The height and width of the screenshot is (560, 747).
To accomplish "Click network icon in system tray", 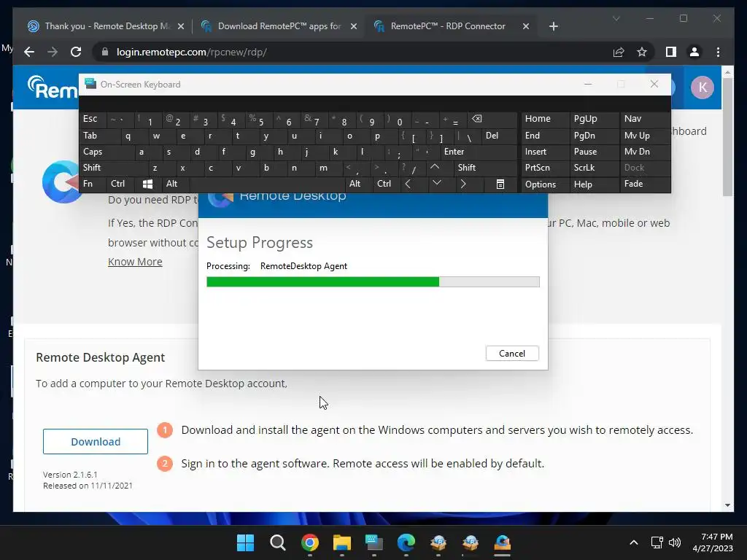I will tap(657, 542).
